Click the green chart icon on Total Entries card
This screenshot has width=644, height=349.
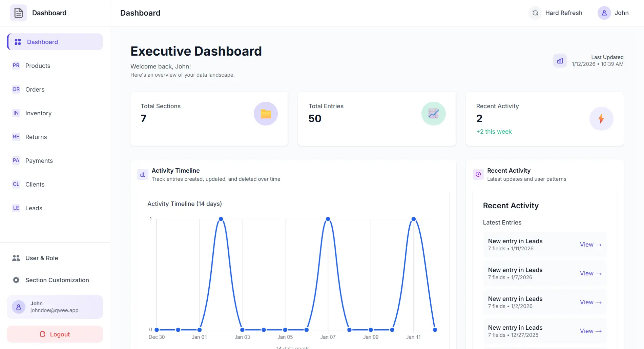(x=433, y=113)
